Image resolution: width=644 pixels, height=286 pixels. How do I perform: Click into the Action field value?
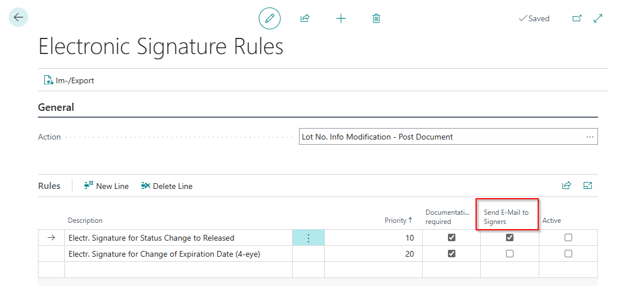441,137
